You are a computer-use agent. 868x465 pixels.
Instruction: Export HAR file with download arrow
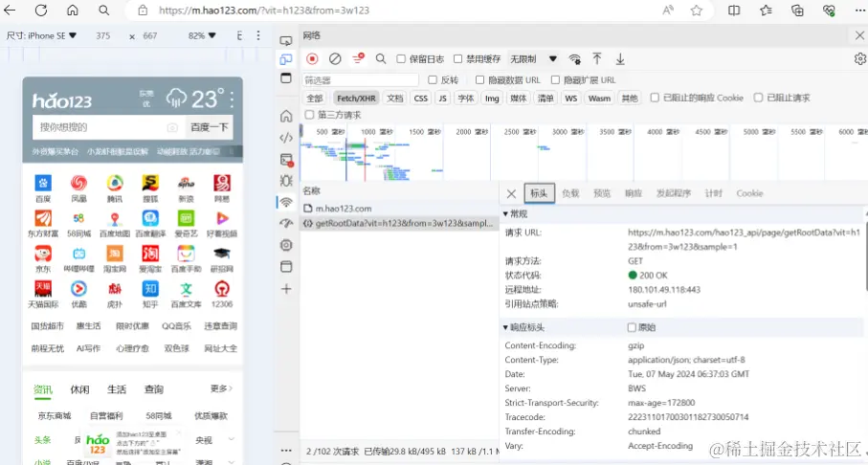click(620, 58)
